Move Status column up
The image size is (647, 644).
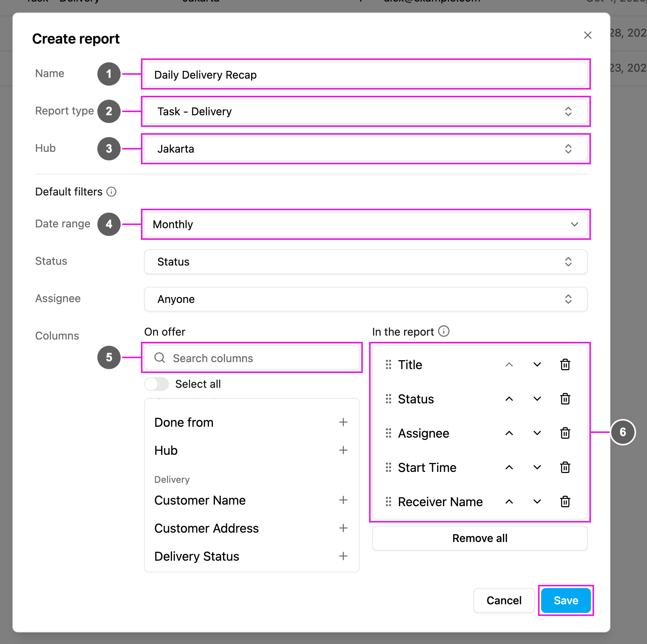pyautogui.click(x=509, y=399)
